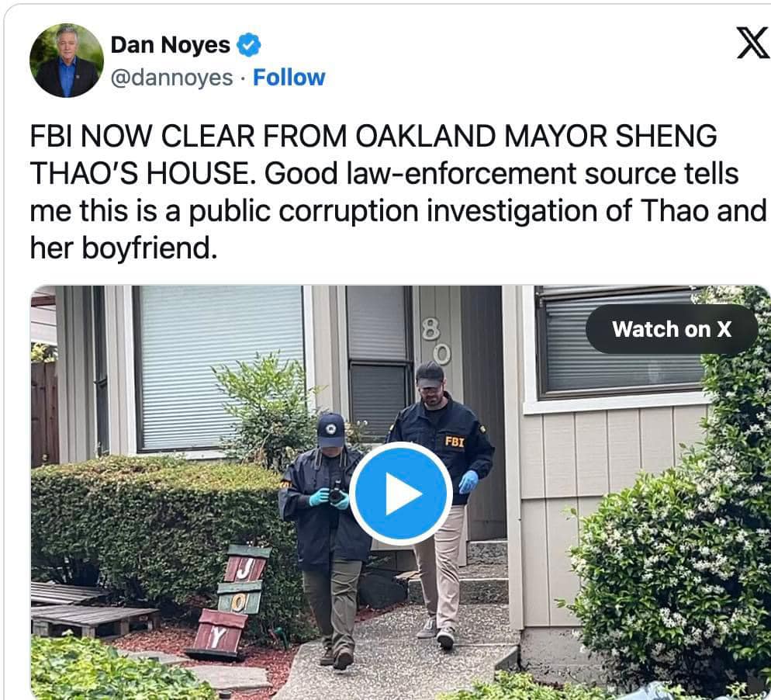
Task: Click the agent's camera in the video
Action: click(337, 493)
